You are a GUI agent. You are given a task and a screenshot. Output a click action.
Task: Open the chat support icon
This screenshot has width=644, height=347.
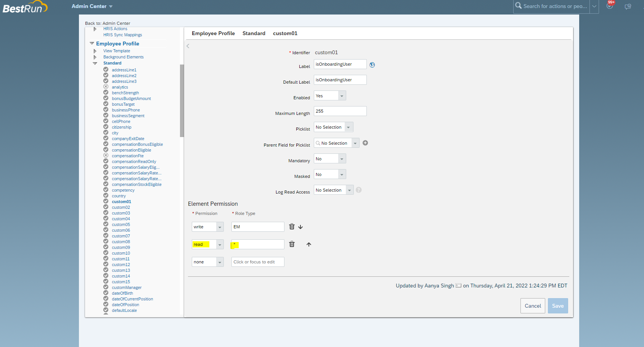pos(628,6)
